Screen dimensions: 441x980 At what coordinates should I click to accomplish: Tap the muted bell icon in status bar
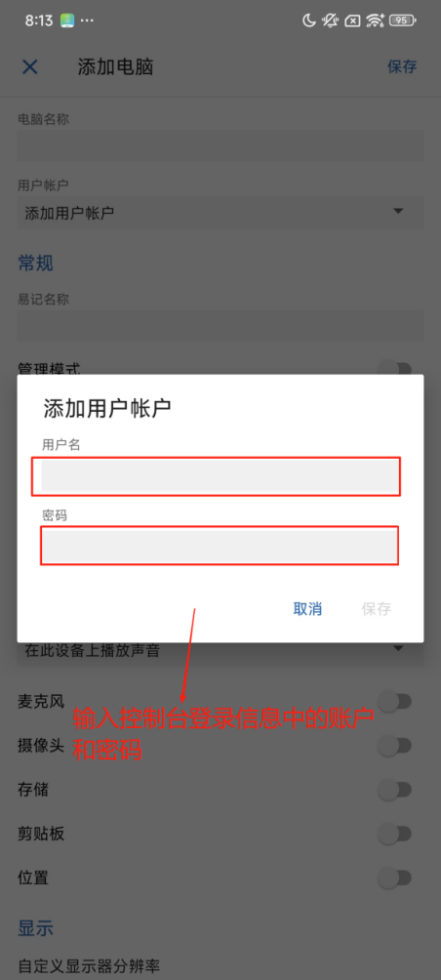click(x=330, y=20)
